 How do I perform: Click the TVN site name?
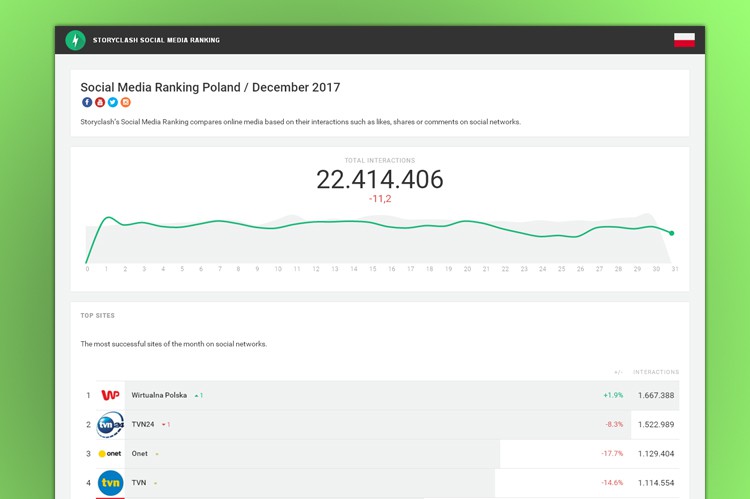pos(139,483)
